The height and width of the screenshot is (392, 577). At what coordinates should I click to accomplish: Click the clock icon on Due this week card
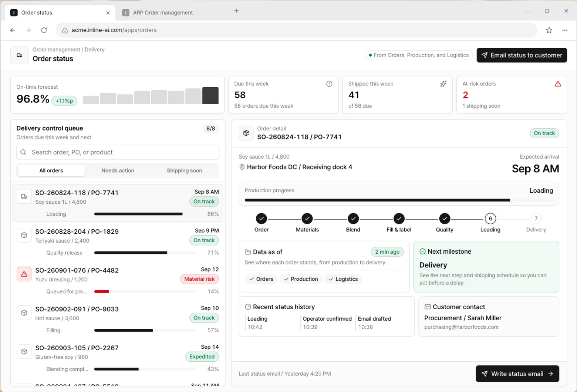(329, 84)
